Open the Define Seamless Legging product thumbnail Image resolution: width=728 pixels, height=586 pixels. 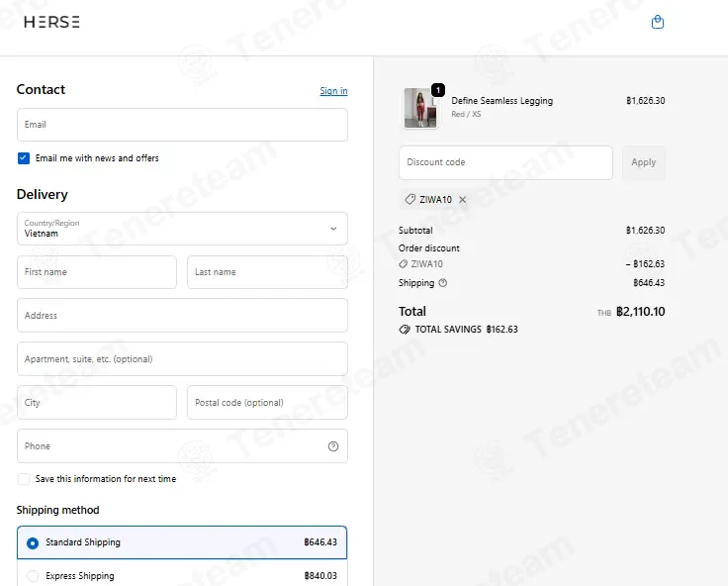(x=420, y=108)
